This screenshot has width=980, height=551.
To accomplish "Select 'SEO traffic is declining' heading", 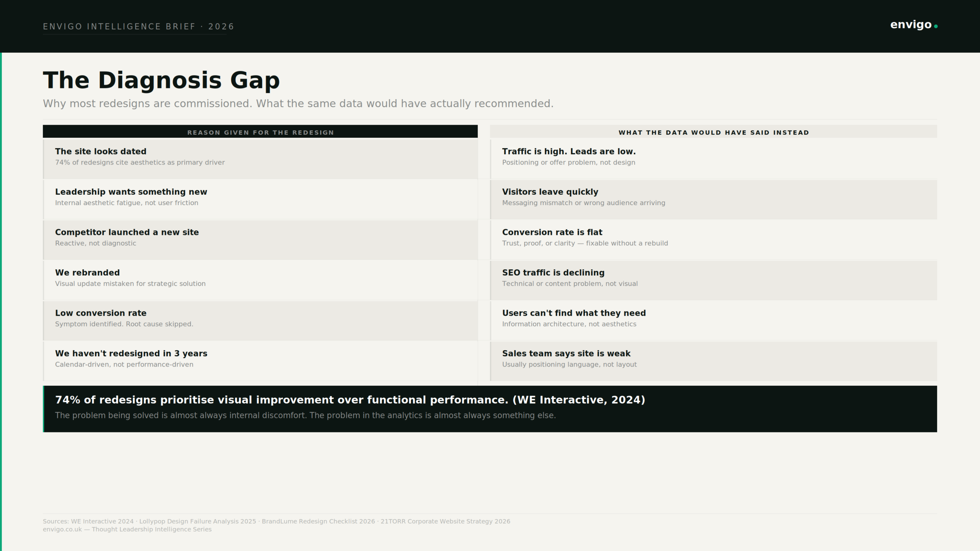I will pyautogui.click(x=553, y=273).
